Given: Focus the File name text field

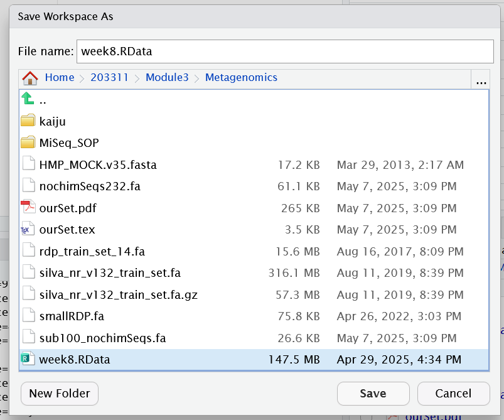Looking at the screenshot, I should click(285, 51).
